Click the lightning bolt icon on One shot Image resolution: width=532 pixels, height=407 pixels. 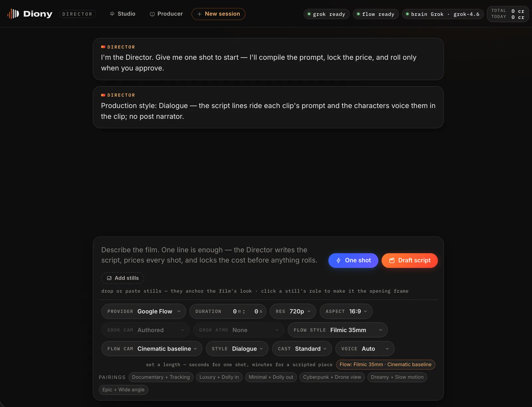pos(338,260)
